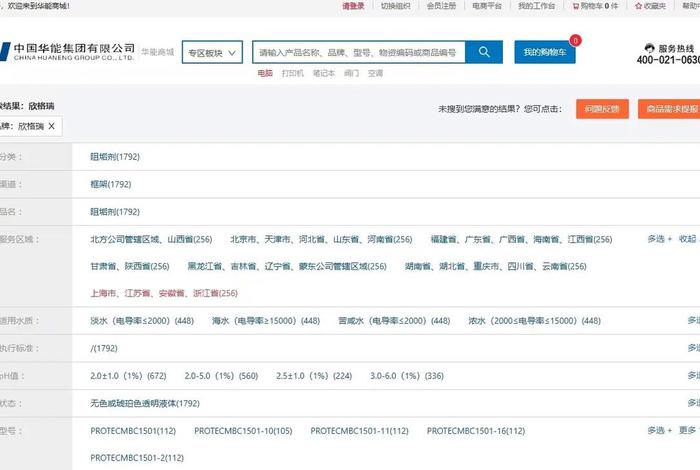The width and height of the screenshot is (700, 470).
Task: Filter model PROTECMBC1501-10(105)
Action: coord(243,431)
